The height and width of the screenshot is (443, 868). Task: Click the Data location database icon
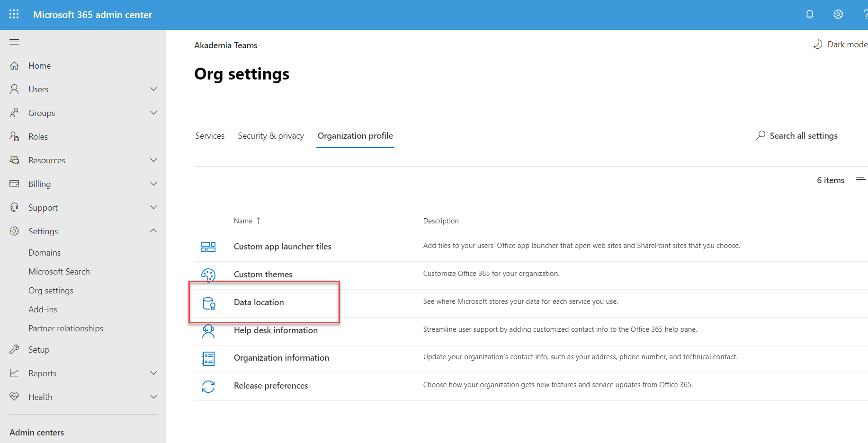[209, 303]
